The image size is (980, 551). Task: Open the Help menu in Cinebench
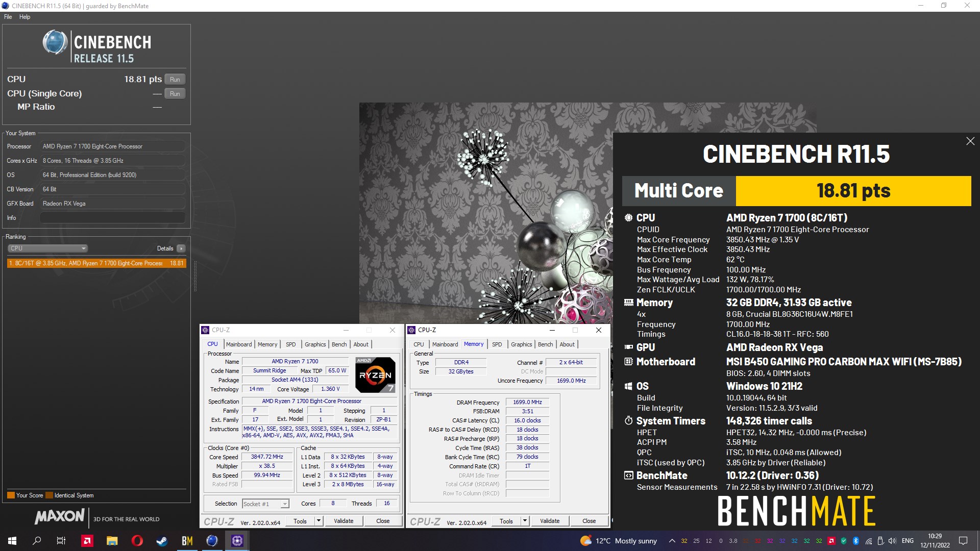(24, 17)
